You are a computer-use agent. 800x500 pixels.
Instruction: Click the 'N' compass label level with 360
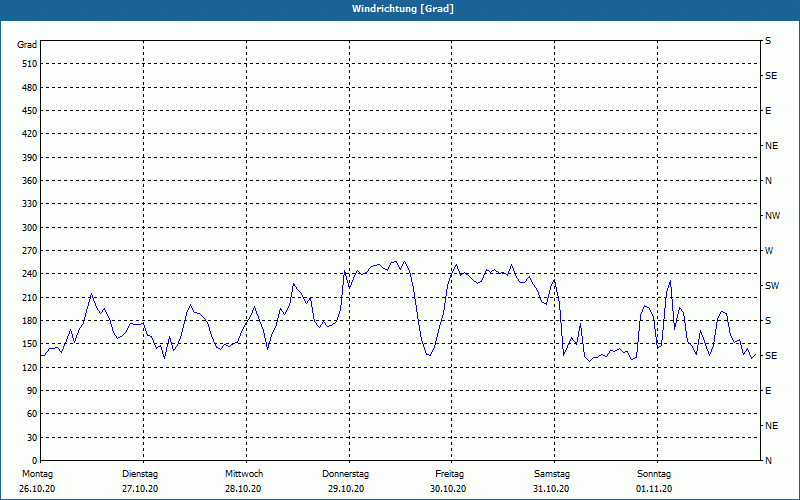[768, 181]
